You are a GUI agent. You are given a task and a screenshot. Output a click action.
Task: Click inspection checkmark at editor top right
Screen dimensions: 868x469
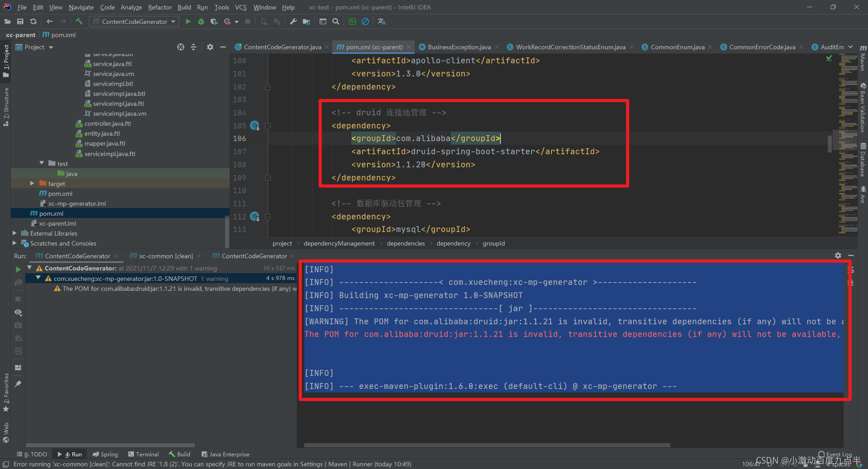(x=829, y=58)
